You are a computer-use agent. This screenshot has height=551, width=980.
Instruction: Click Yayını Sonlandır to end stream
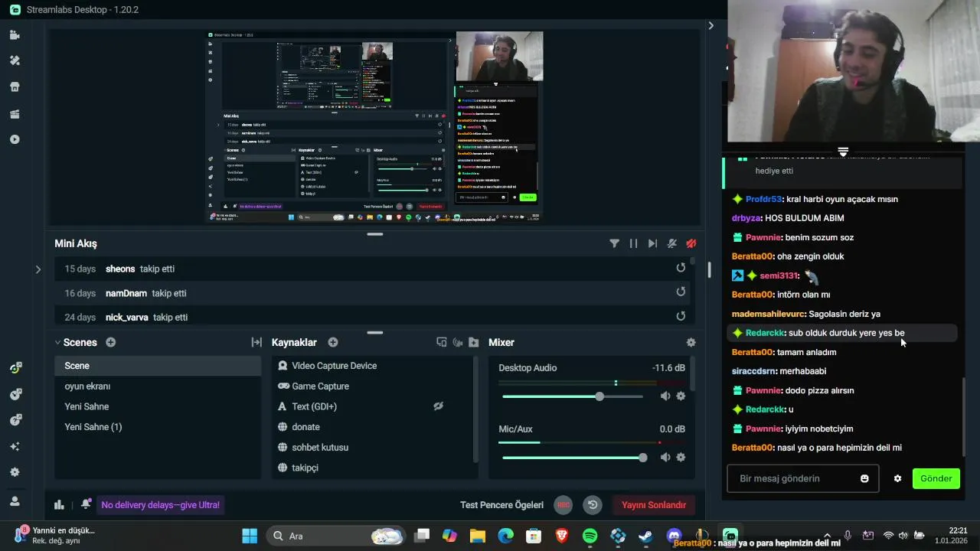point(654,505)
